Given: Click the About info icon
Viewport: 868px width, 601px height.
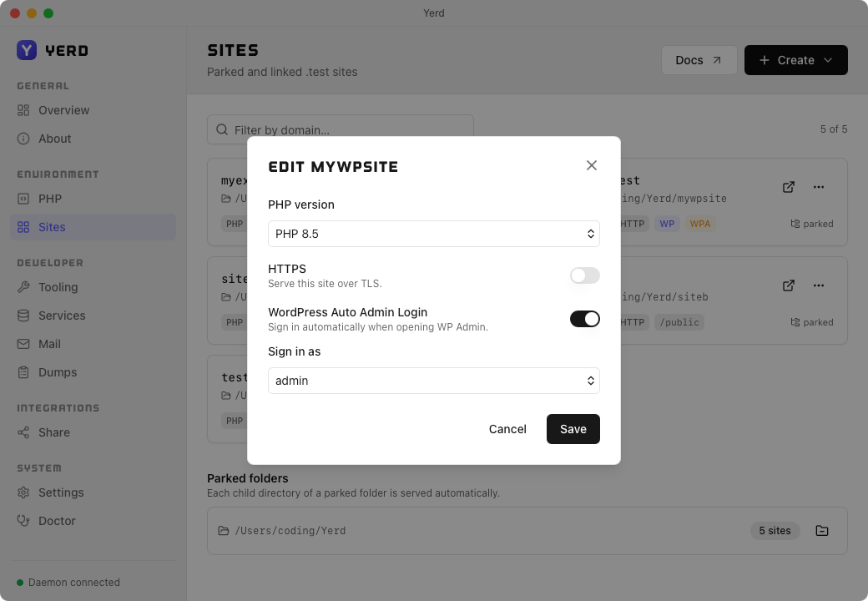Looking at the screenshot, I should tap(23, 139).
